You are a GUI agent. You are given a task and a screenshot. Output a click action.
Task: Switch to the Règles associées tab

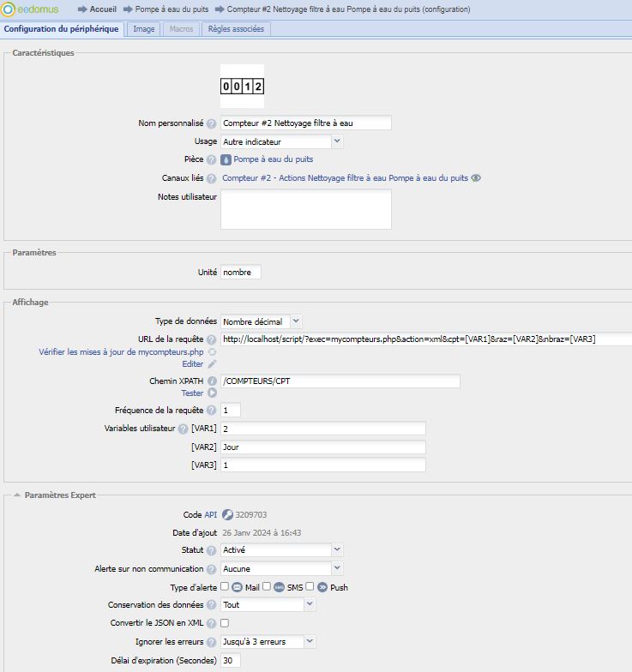pos(237,29)
